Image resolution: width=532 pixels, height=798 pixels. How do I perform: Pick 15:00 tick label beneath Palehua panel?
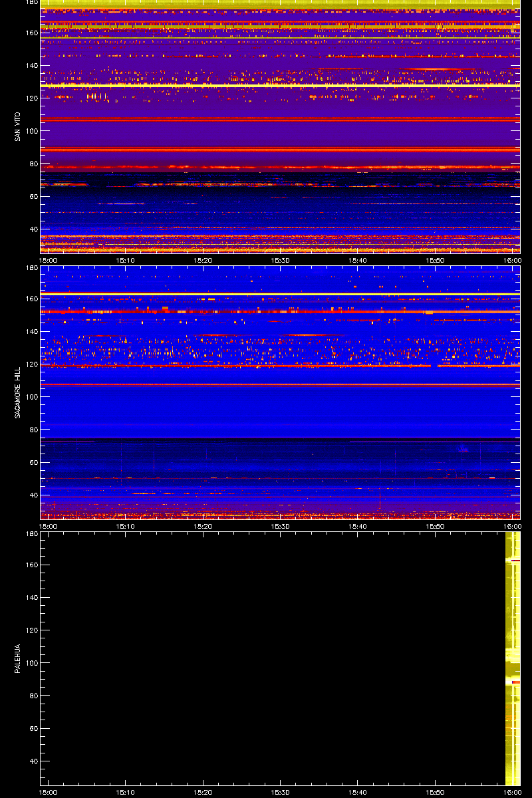pyautogui.click(x=49, y=792)
